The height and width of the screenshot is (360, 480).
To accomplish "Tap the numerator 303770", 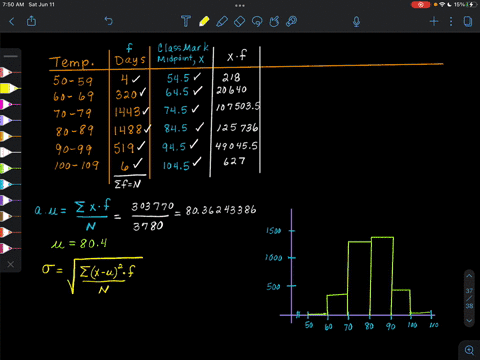I will 152,207.
